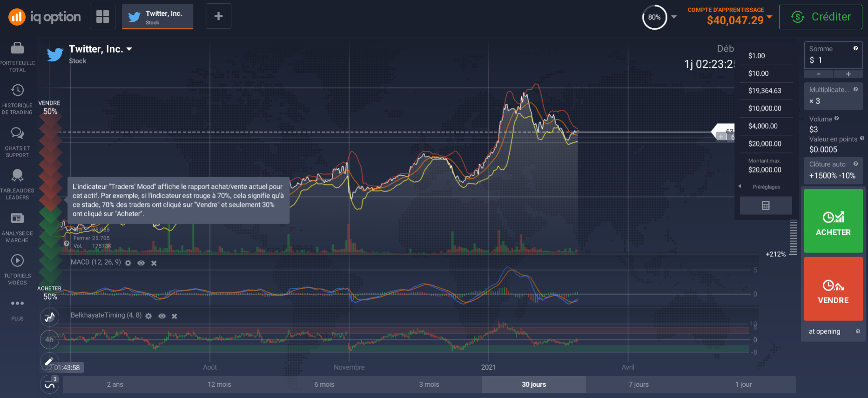
Task: Toggle MACD indicator visibility eye
Action: coord(141,263)
